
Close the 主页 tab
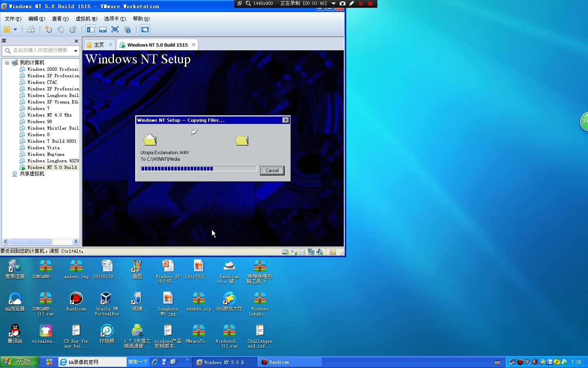[x=111, y=45]
